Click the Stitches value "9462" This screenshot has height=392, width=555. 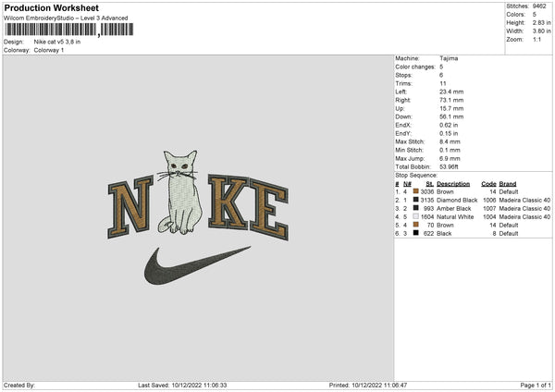[x=539, y=6]
